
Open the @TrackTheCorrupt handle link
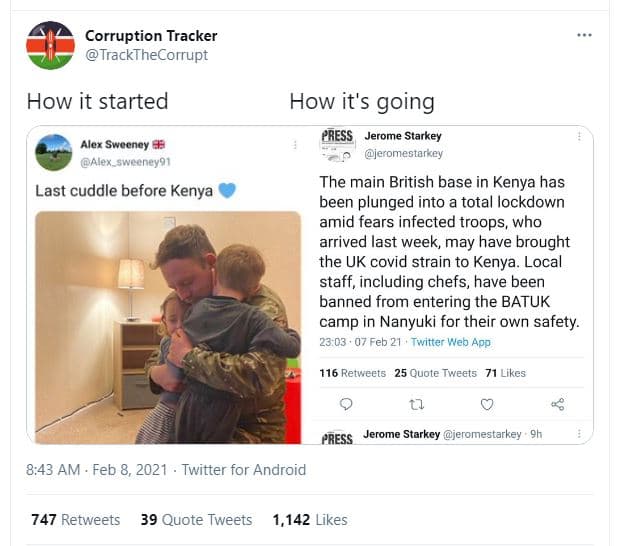point(146,55)
